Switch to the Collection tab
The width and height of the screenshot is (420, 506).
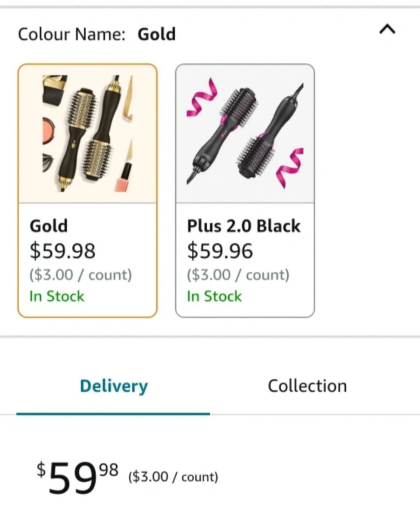pyautogui.click(x=307, y=386)
